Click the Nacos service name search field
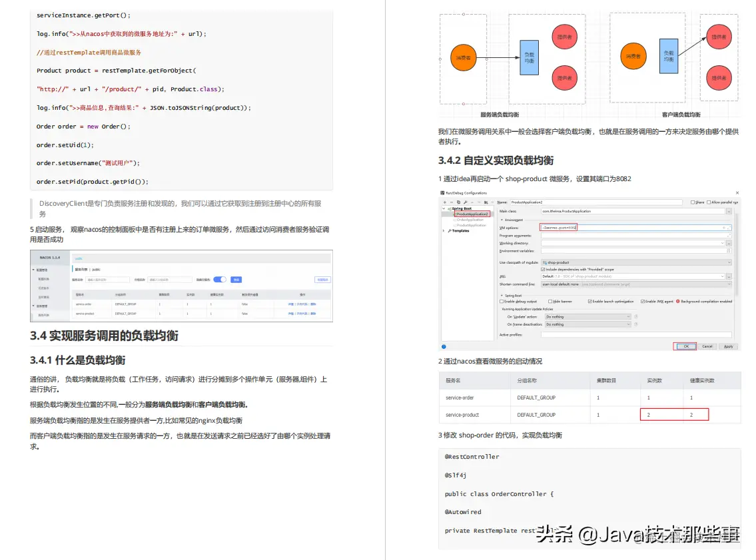The width and height of the screenshot is (756, 560). pyautogui.click(x=107, y=280)
